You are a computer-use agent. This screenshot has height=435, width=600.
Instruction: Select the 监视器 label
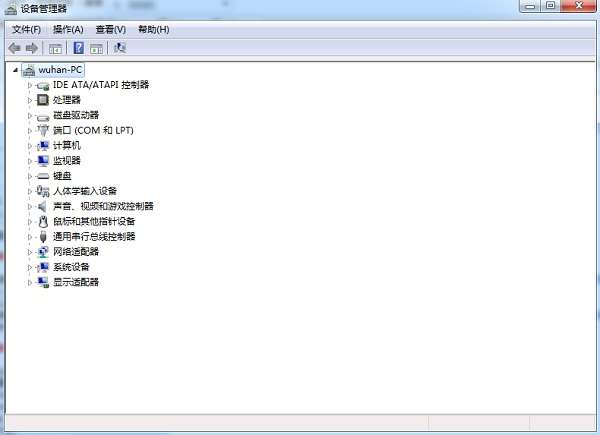tap(67, 161)
